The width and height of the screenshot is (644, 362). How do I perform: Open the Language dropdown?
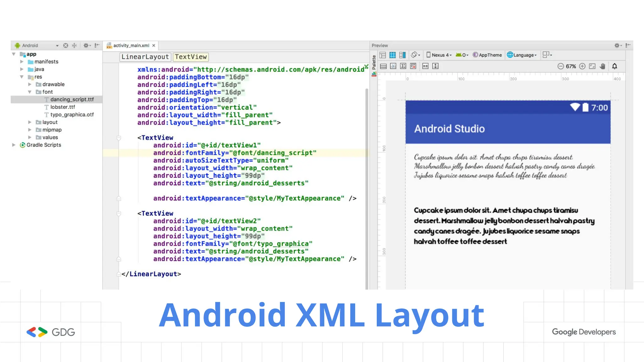(522, 55)
